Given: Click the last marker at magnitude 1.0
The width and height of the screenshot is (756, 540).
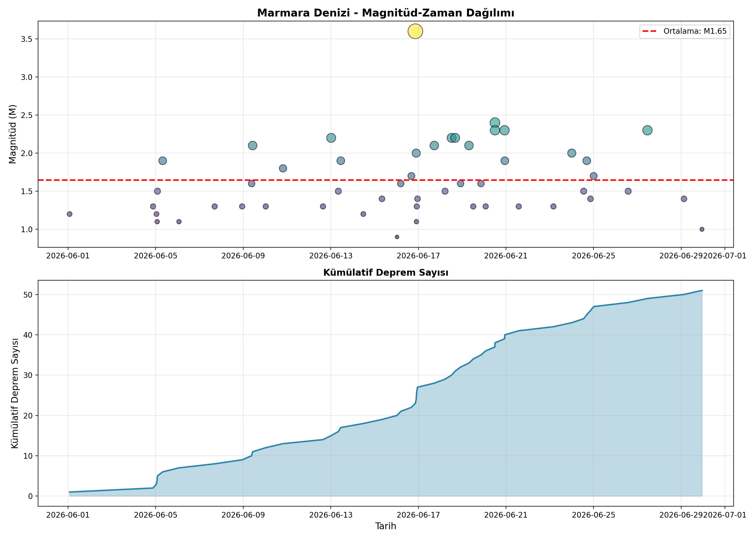Looking at the screenshot, I should tap(702, 229).
